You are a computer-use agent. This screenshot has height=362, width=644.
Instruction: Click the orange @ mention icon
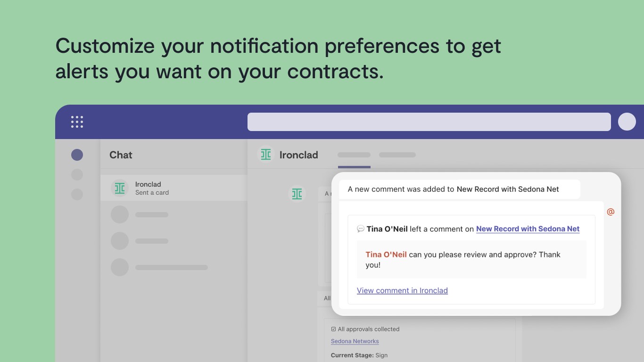click(611, 212)
